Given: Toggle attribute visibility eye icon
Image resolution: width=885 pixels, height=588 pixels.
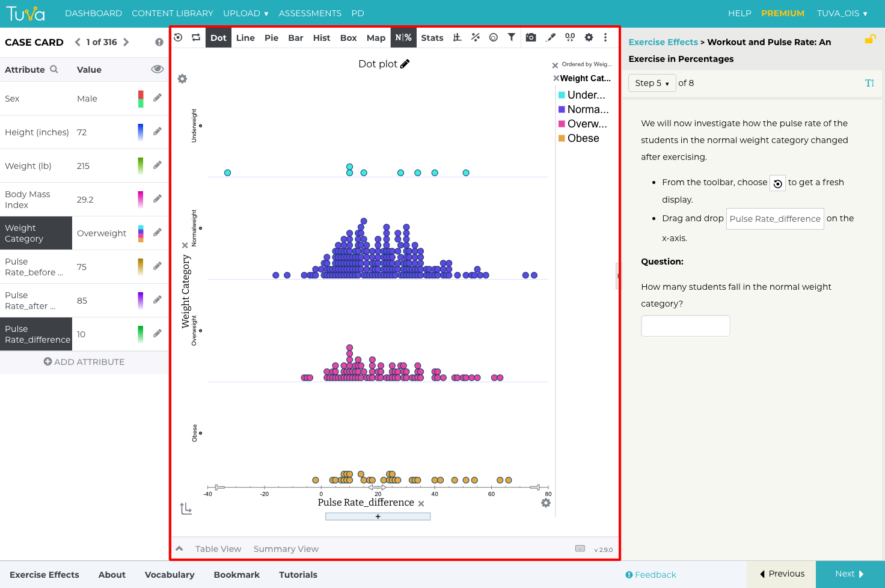Looking at the screenshot, I should [x=158, y=69].
